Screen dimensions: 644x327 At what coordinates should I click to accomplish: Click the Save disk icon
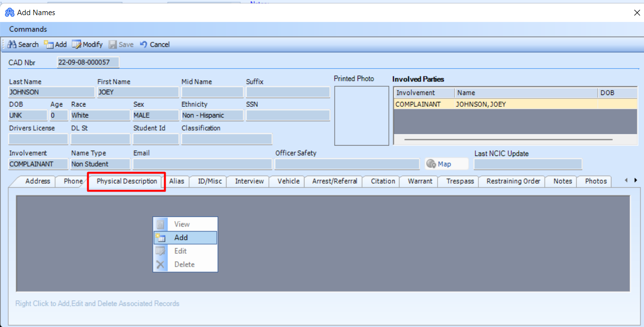[x=113, y=44]
